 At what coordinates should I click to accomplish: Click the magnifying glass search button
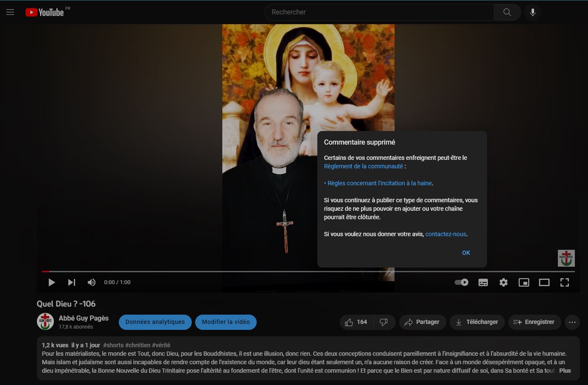click(507, 12)
